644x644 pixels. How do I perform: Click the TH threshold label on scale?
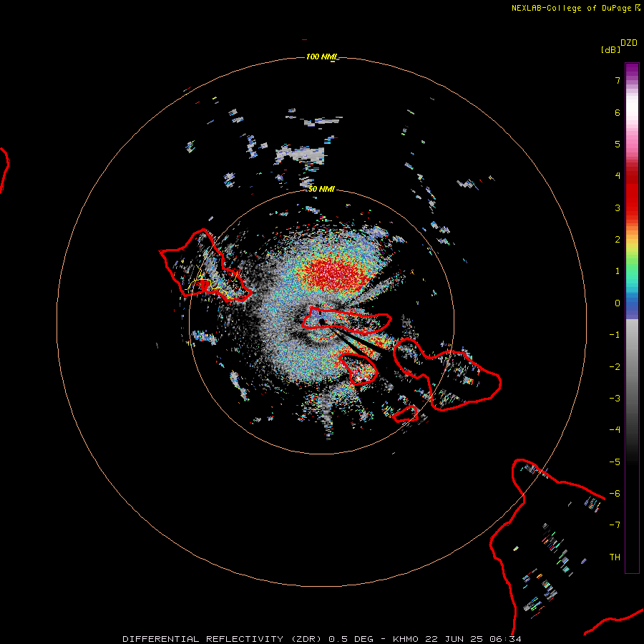pos(615,557)
